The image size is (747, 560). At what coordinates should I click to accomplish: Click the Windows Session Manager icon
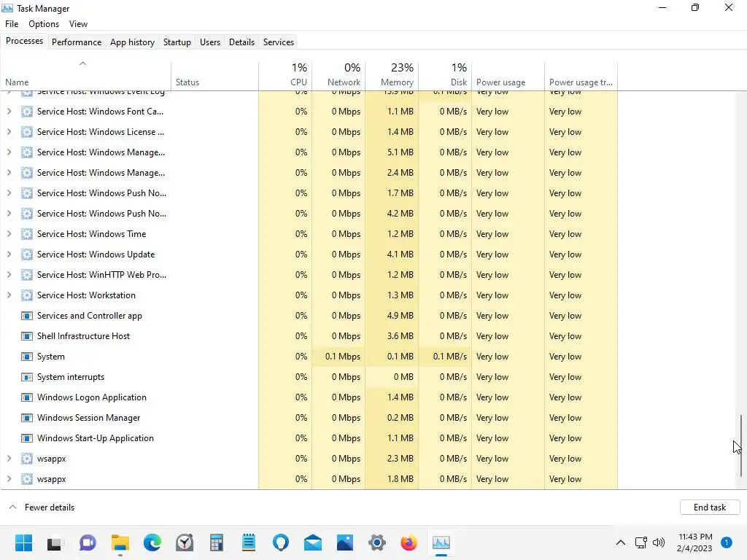(x=27, y=418)
